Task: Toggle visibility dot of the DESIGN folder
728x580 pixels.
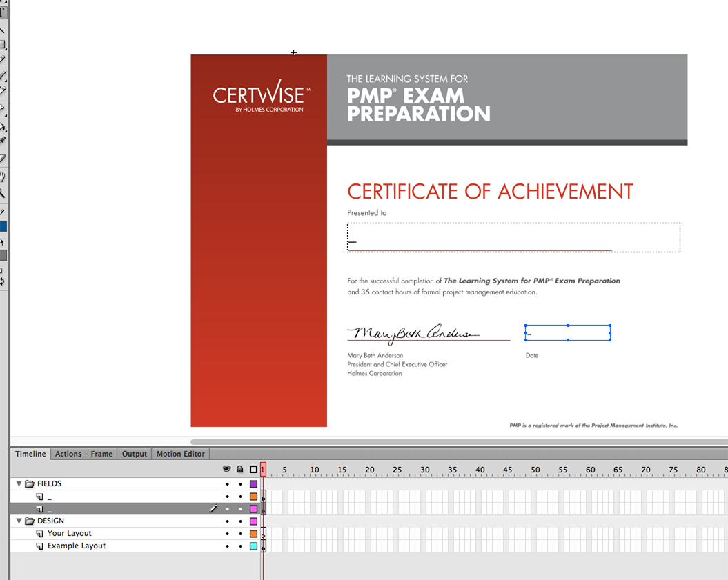Action: click(227, 521)
